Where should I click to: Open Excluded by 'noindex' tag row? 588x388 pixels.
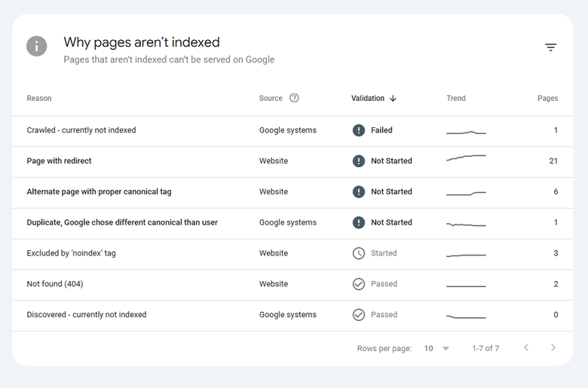(292, 254)
